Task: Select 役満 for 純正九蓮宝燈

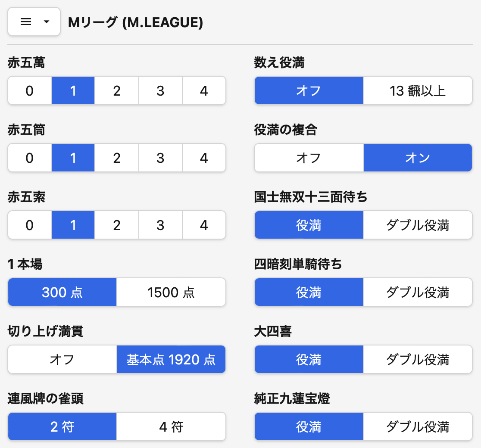Action: (x=309, y=427)
